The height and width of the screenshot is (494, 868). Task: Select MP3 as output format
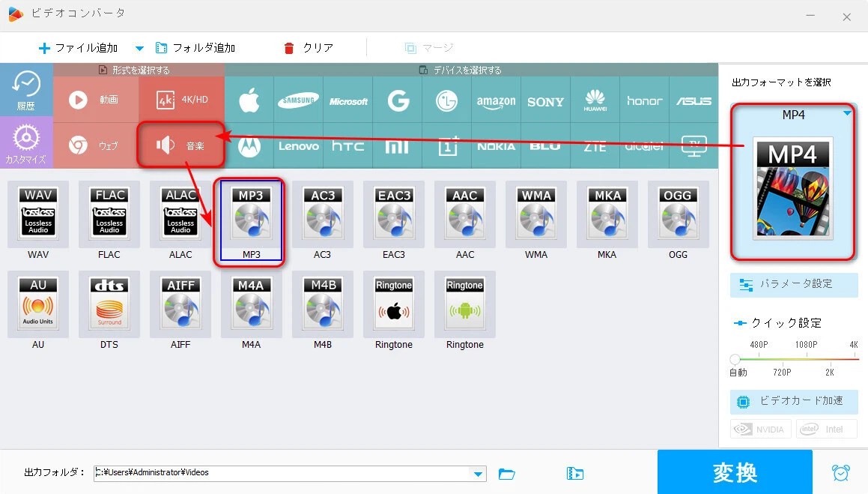(x=252, y=220)
